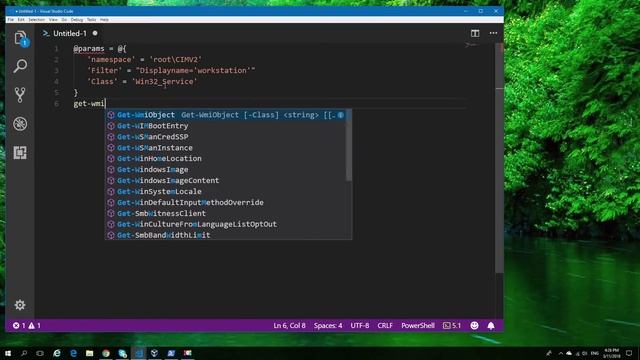Select the Get-SmbWitnessClient suggestion
The width and height of the screenshot is (640, 360).
click(226, 213)
